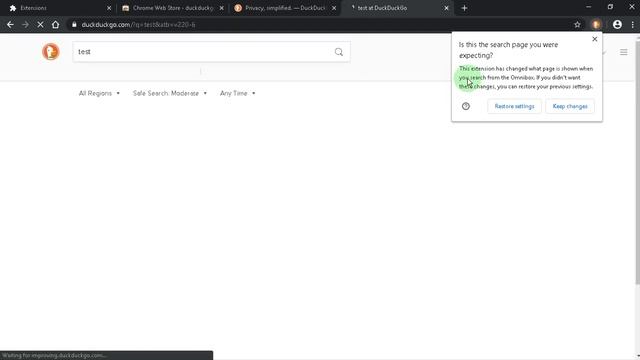640x360 pixels.
Task: Click Restore settings button
Action: click(514, 106)
